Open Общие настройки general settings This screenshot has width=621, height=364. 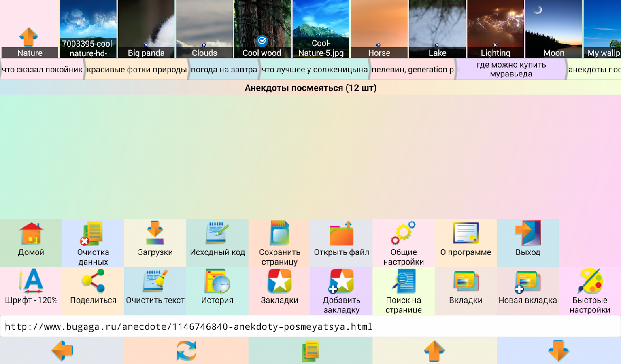click(x=404, y=243)
